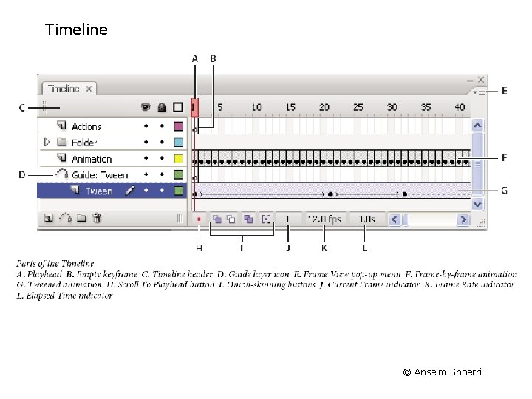532x399 pixels.
Task: Click the vertical scrollbar thumb
Action: tap(477, 164)
